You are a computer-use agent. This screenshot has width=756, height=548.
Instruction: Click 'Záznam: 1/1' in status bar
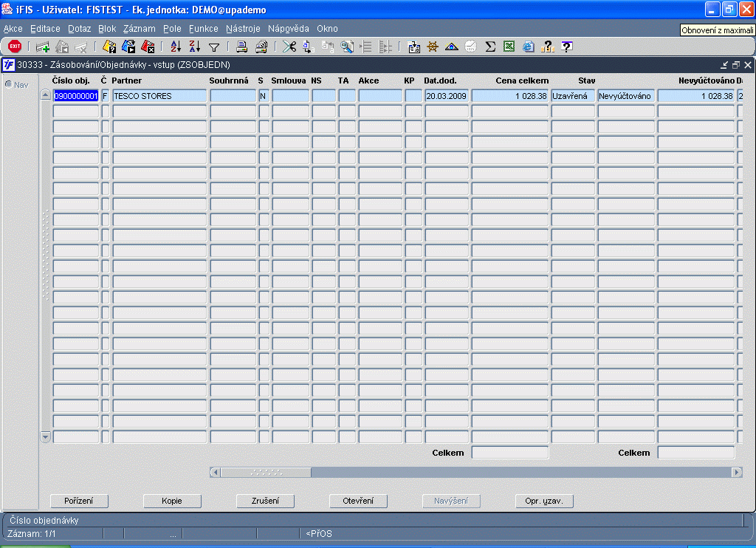point(32,533)
